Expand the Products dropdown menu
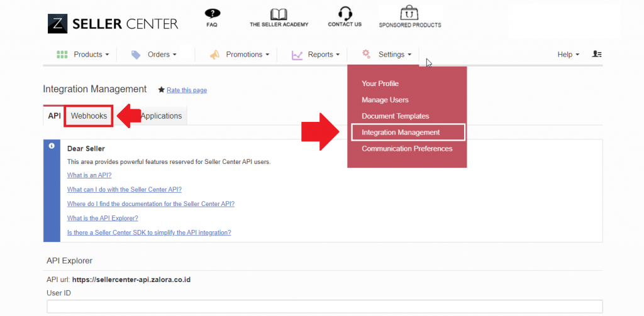Screen dimensions: 644x316 pyautogui.click(x=92, y=55)
